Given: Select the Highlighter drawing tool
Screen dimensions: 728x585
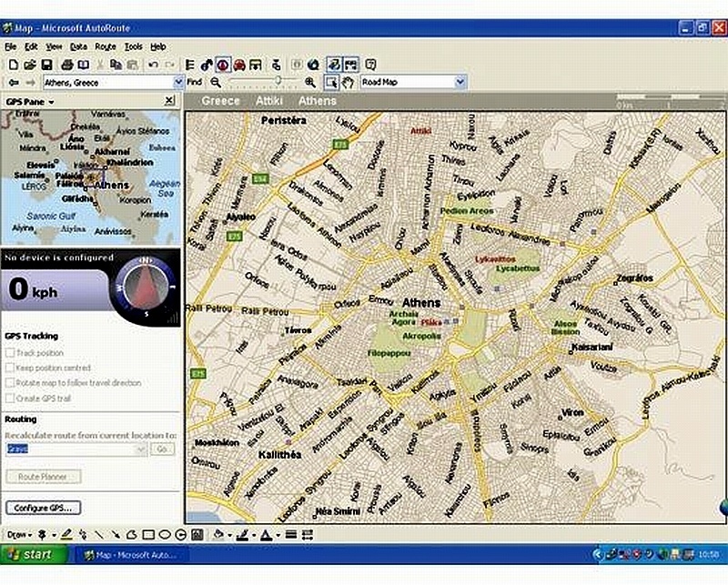Looking at the screenshot, I should click(x=66, y=535).
